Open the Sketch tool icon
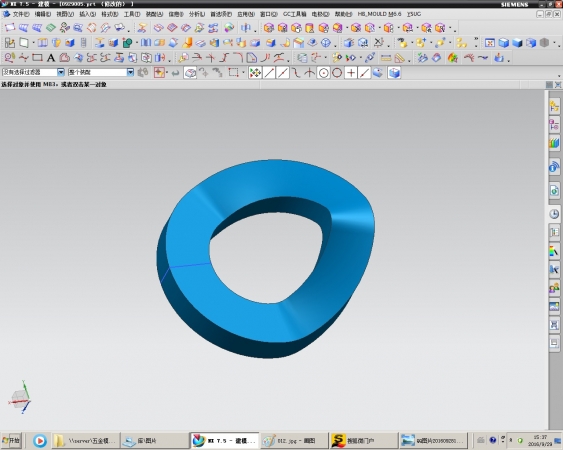563x450 pixels. (10, 43)
